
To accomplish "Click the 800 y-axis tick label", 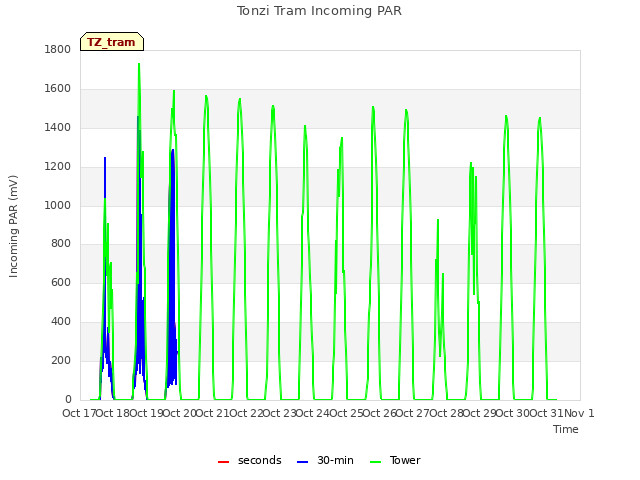I will pyautogui.click(x=61, y=244).
